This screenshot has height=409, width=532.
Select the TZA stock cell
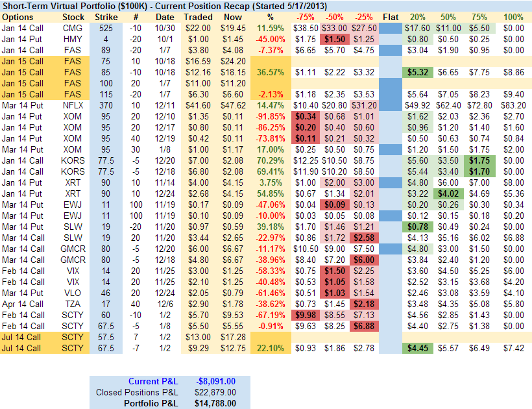pyautogui.click(x=73, y=304)
